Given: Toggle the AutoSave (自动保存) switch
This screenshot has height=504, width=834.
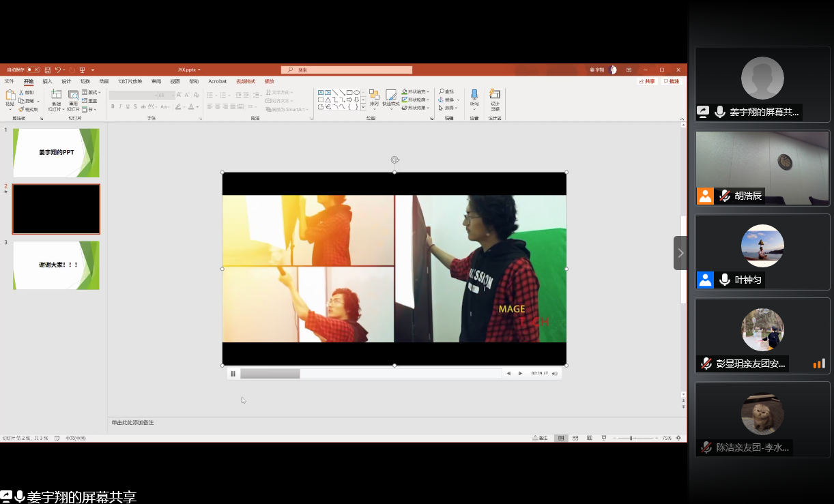Looking at the screenshot, I should pos(32,70).
